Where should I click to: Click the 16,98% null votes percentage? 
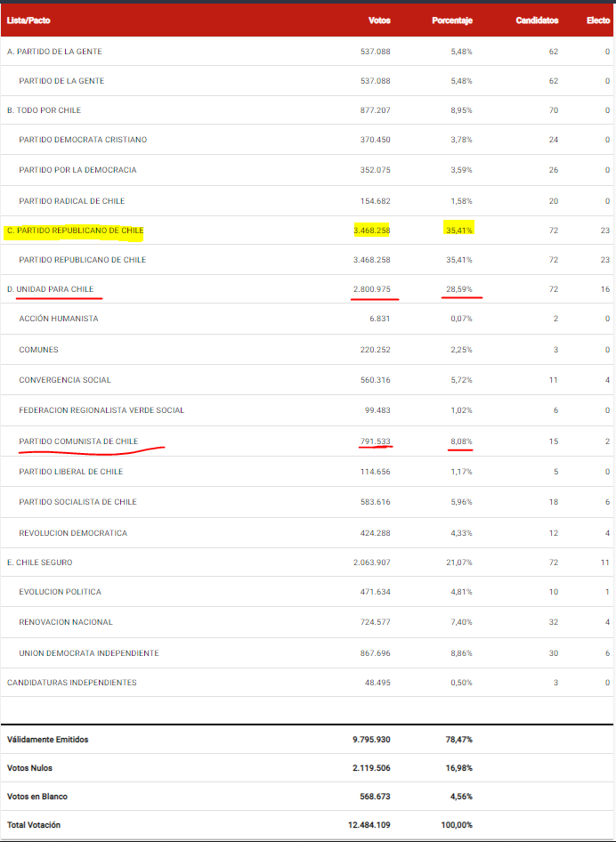459,768
